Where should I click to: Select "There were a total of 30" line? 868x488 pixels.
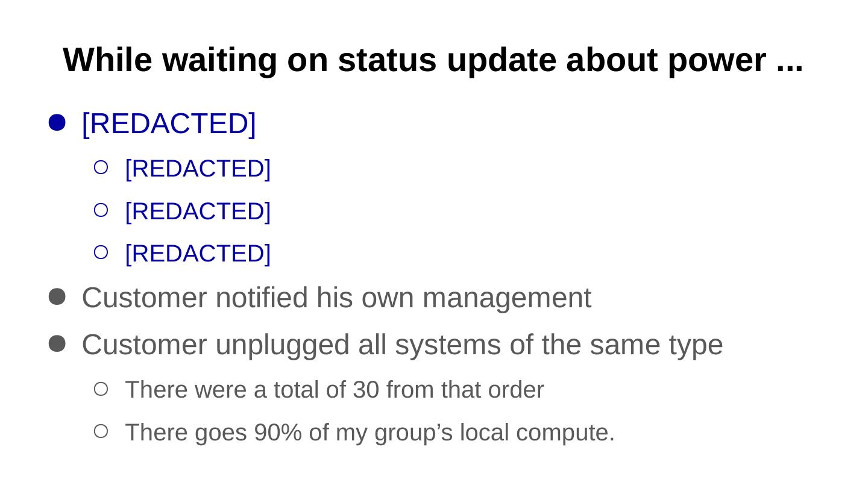[334, 390]
